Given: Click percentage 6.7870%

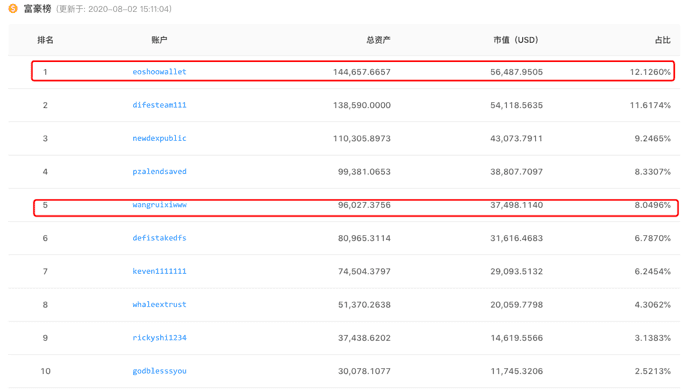Looking at the screenshot, I should pos(653,238).
